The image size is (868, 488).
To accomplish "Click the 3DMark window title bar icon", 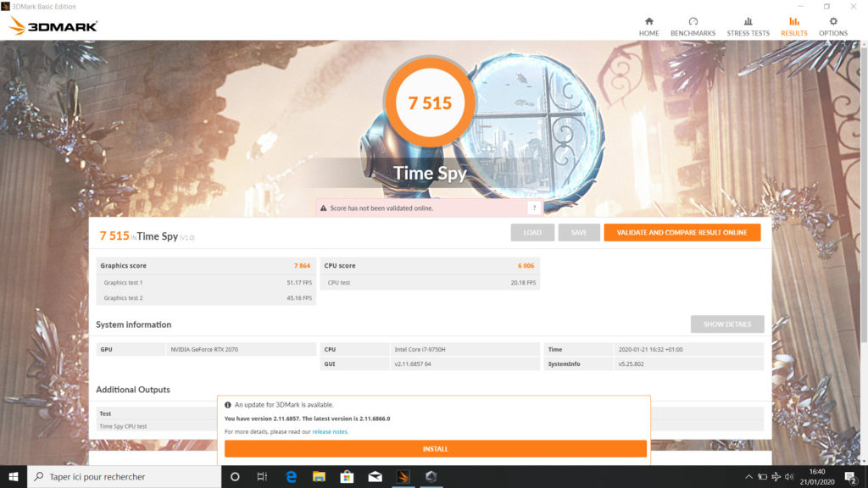I will pos(6,6).
